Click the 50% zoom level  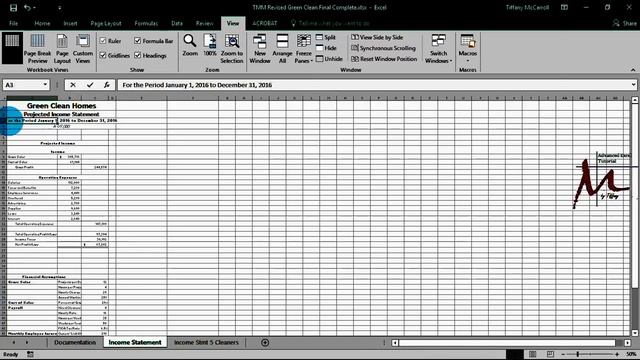(631, 354)
